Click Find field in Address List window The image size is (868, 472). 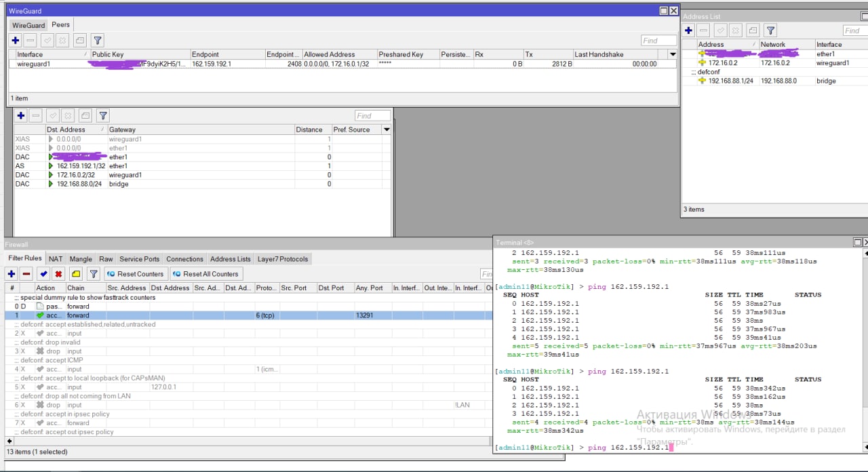pos(855,31)
